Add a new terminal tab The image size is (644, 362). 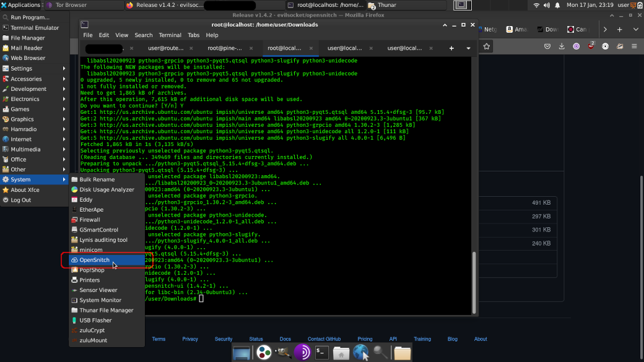click(x=451, y=48)
